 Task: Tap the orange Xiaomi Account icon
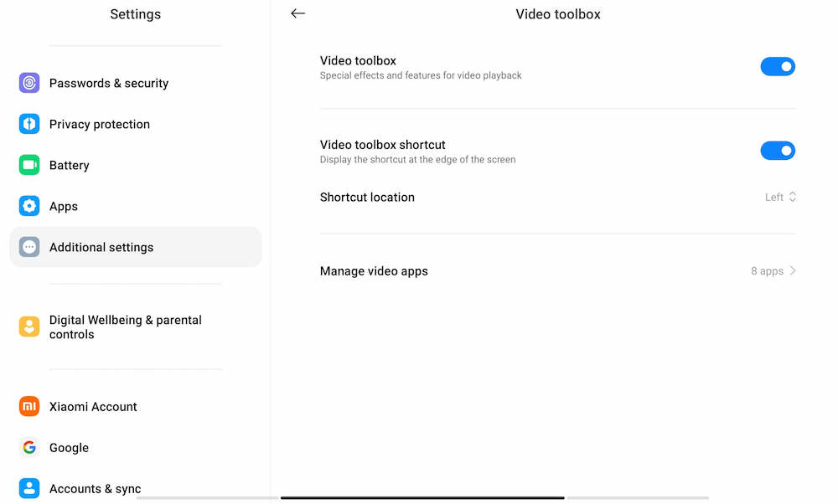29,406
